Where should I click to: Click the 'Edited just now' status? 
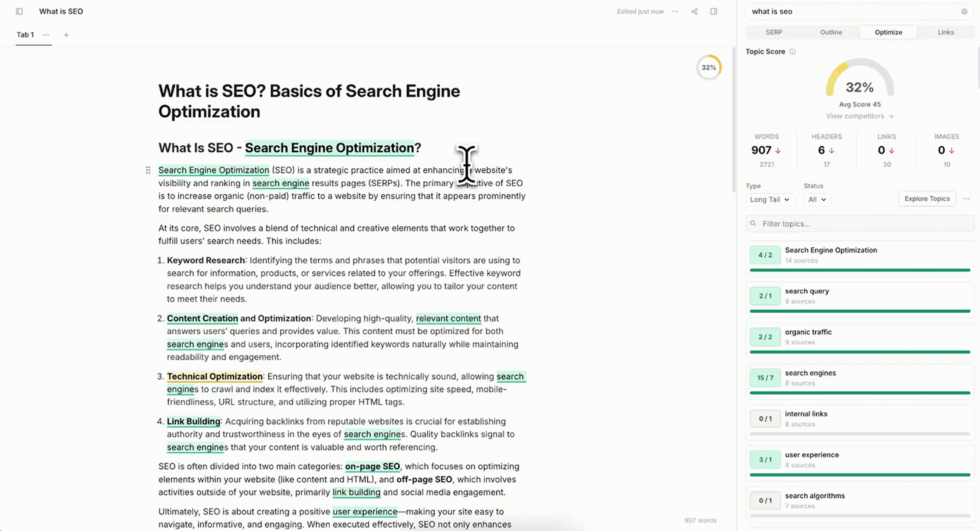pos(640,11)
